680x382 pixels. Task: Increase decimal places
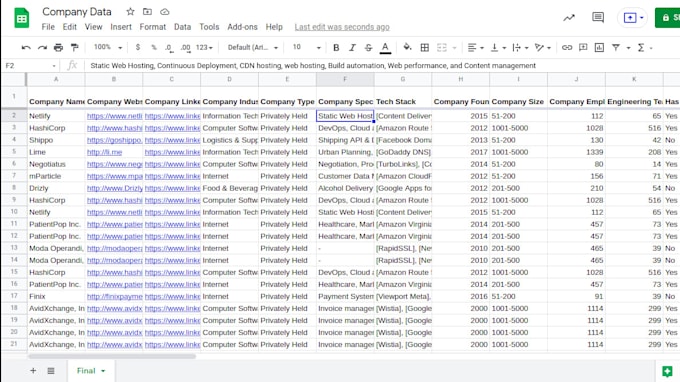(186, 47)
